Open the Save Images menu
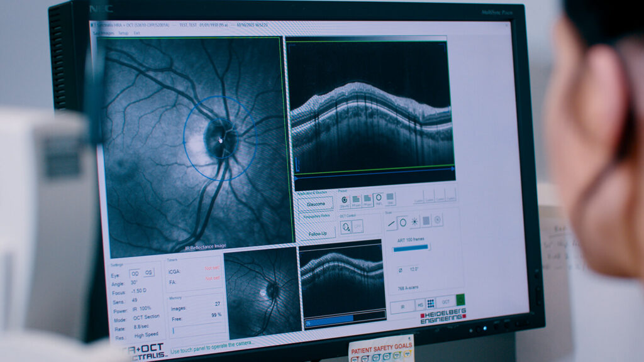The height and width of the screenshot is (362, 644). click(x=103, y=33)
